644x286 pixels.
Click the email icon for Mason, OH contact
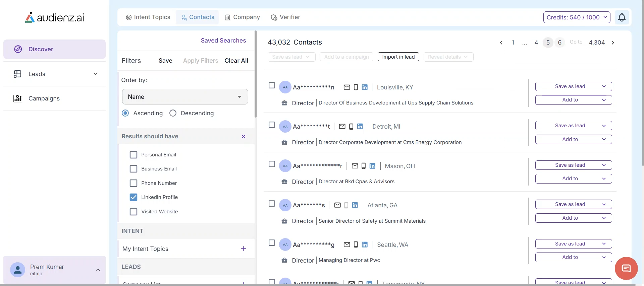[x=355, y=166]
